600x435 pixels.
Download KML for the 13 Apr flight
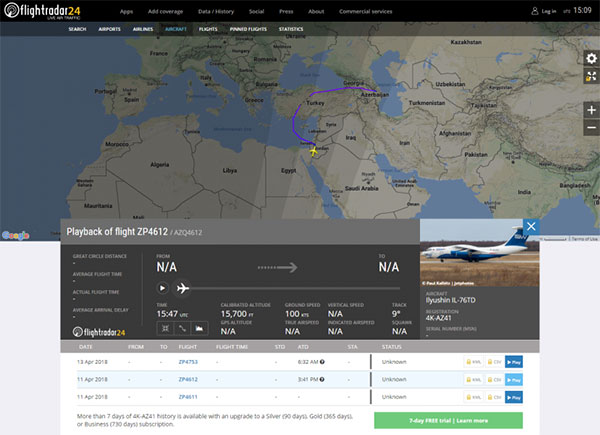tap(473, 362)
